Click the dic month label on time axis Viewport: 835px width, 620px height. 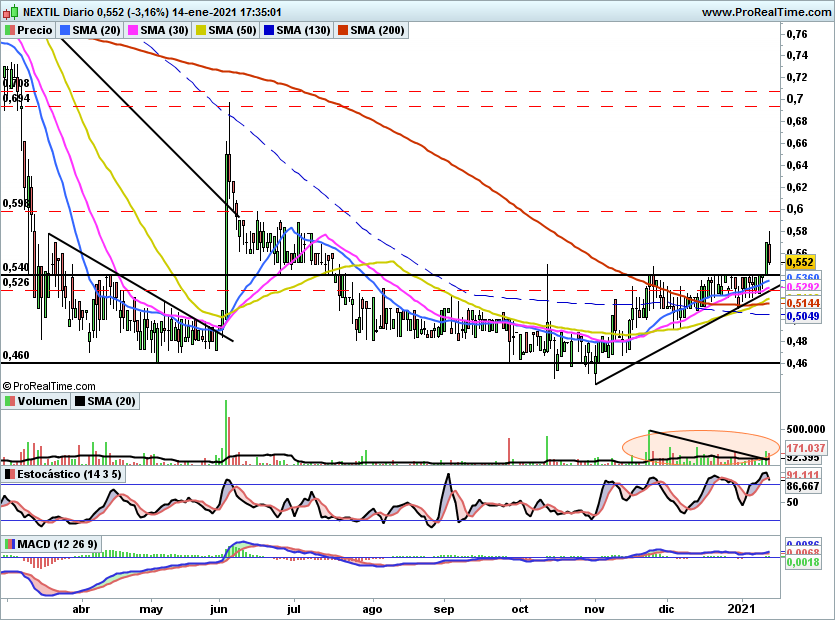pyautogui.click(x=667, y=609)
